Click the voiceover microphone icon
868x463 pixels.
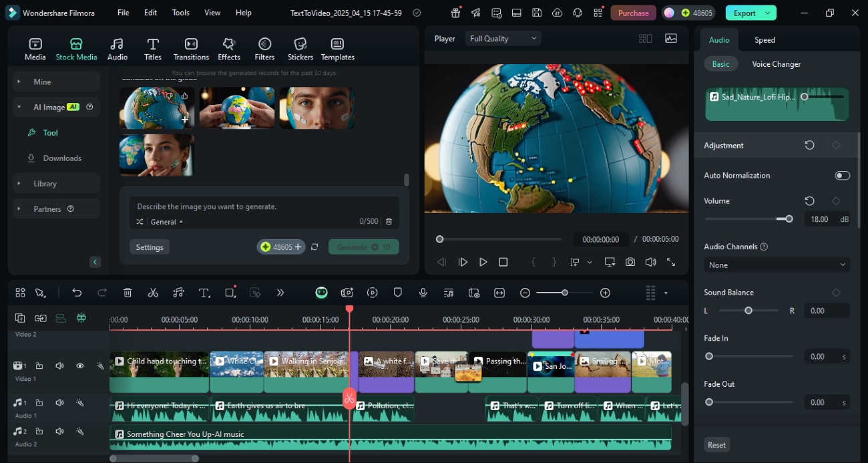coord(423,293)
